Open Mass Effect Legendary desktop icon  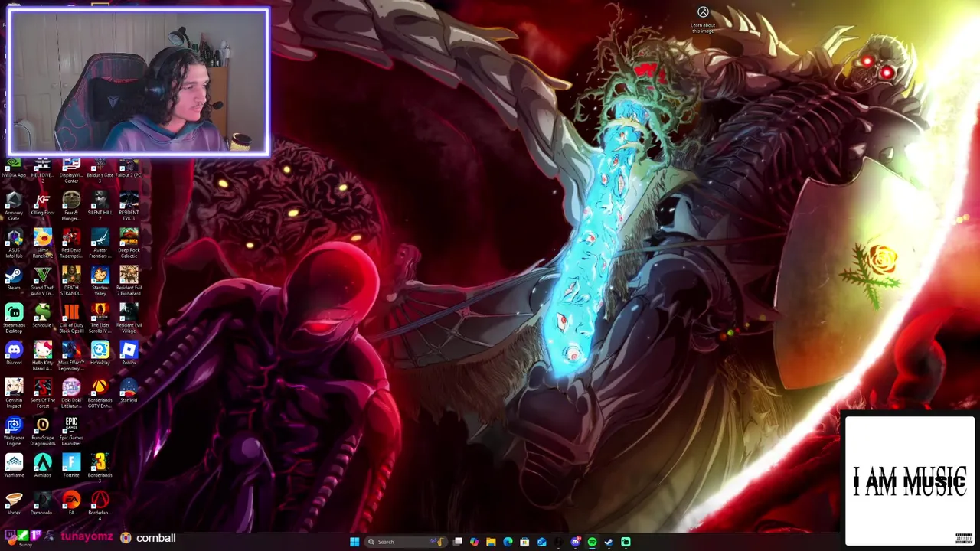[x=71, y=356]
